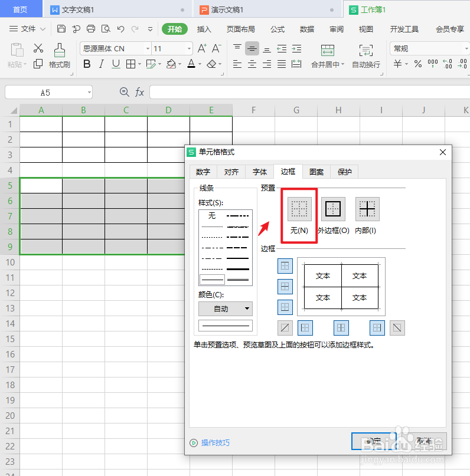Click the fx insert function icon
The width and height of the screenshot is (470, 476).
[x=139, y=92]
